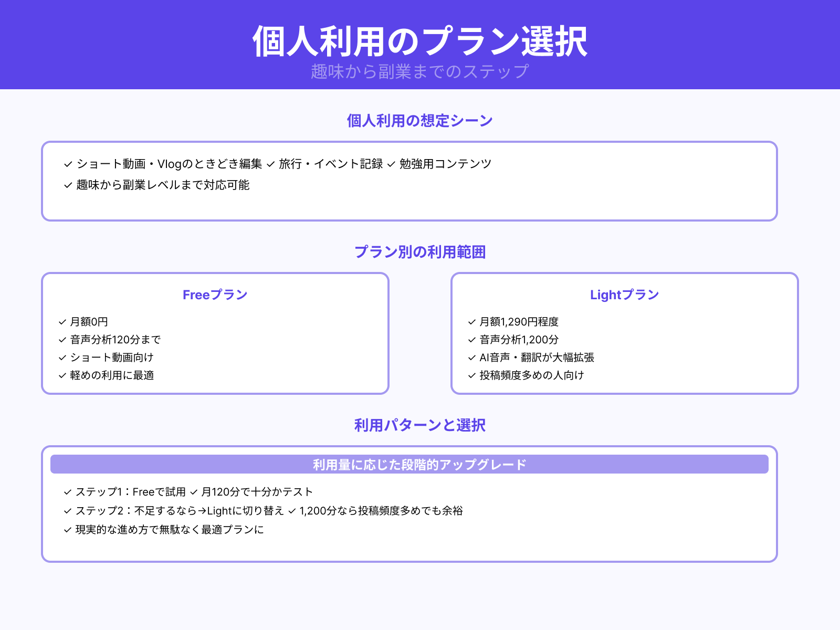Image resolution: width=840 pixels, height=630 pixels.
Task: Switch to the Freeプラン card
Action: coord(214,295)
